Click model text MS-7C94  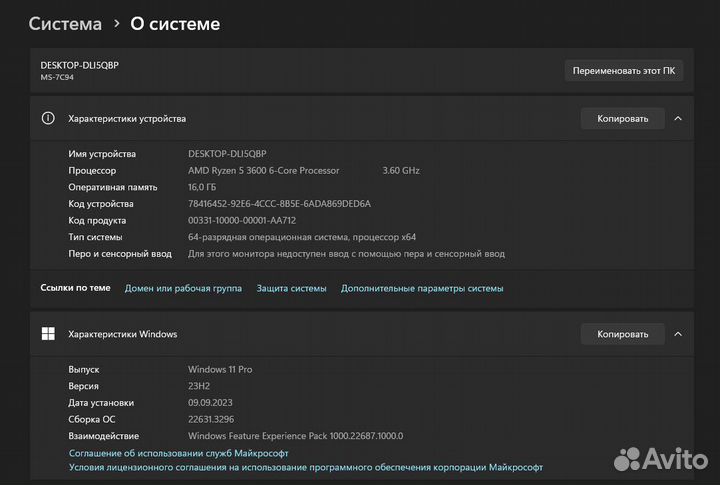[57, 77]
